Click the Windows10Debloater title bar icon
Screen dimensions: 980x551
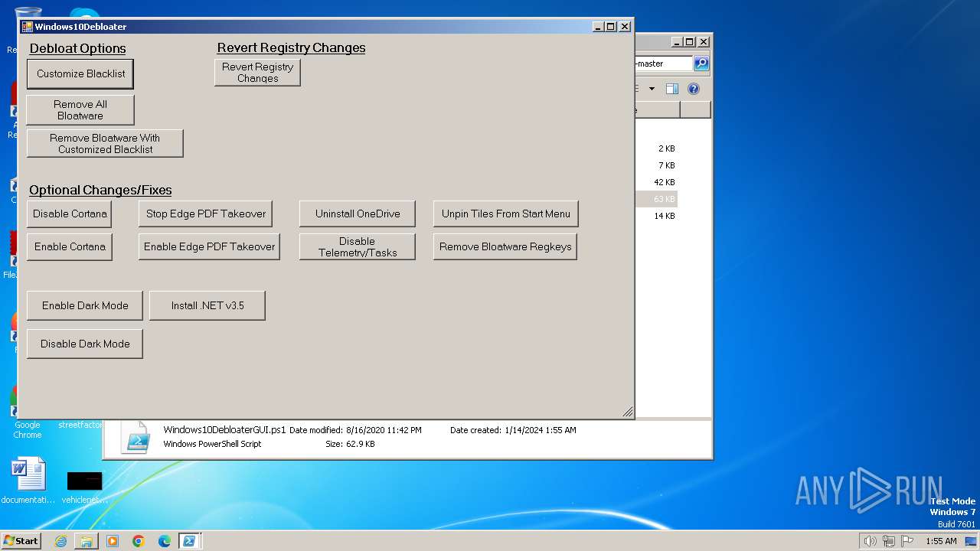(27, 26)
